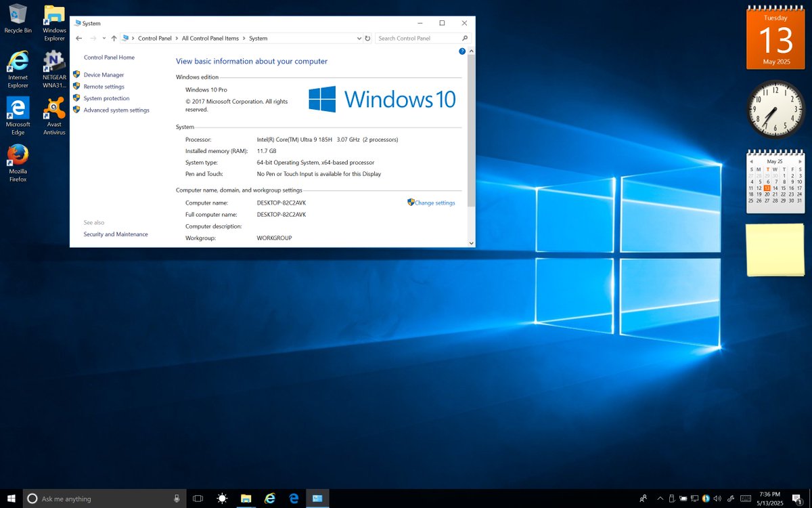Click the DESKTOP-82C2AVK computer name value
The image size is (812, 508).
281,203
